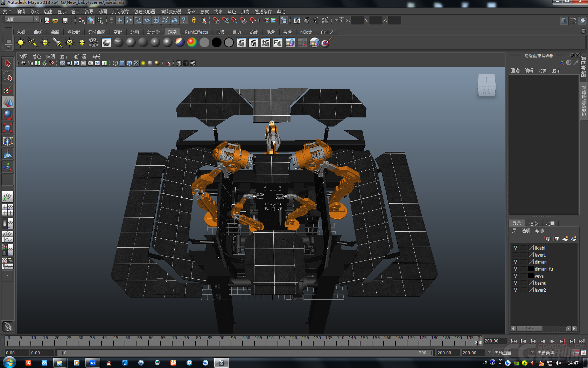Click the spot light shelf icon
Image resolution: width=588 pixels, height=368 pixels.
[57, 43]
